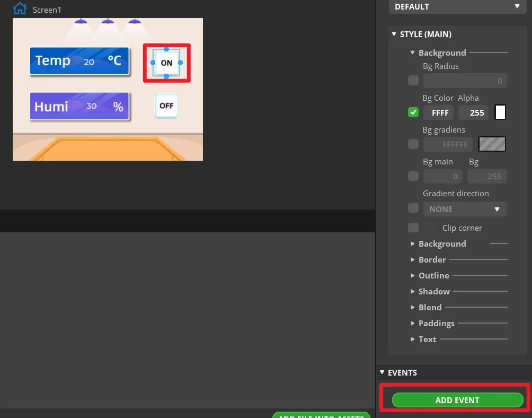Open the white Bg Color swatch

click(500, 112)
